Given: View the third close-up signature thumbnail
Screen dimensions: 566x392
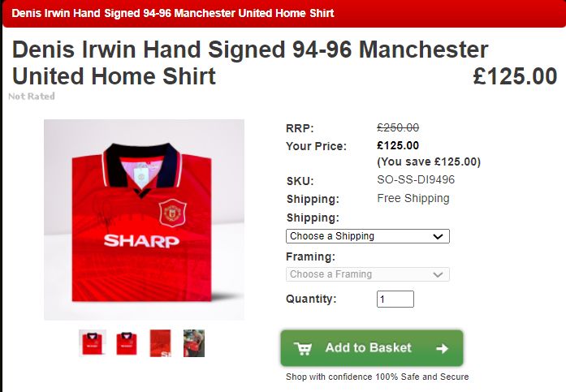Looking at the screenshot, I should (160, 343).
